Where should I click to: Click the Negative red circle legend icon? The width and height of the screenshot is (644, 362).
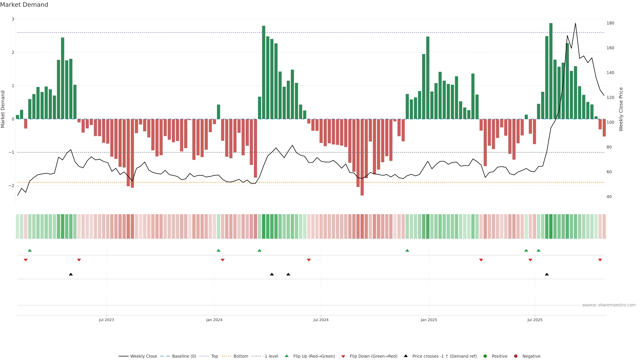click(516, 356)
